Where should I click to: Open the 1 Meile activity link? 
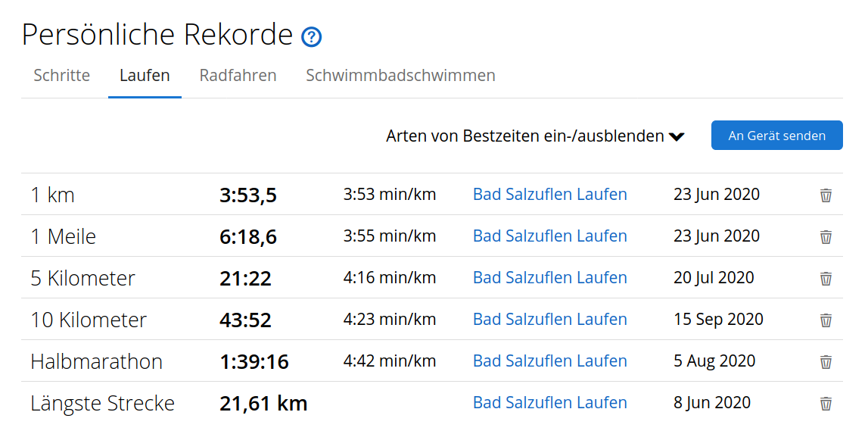549,236
